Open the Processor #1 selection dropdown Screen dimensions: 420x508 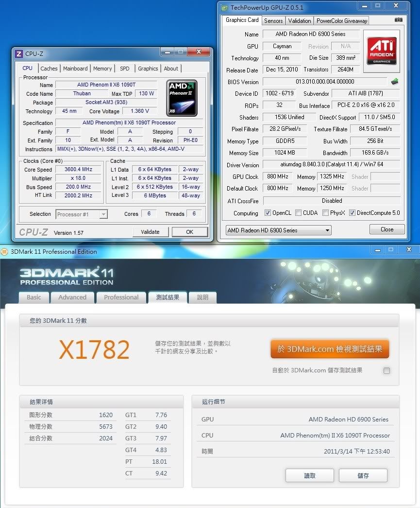82,214
